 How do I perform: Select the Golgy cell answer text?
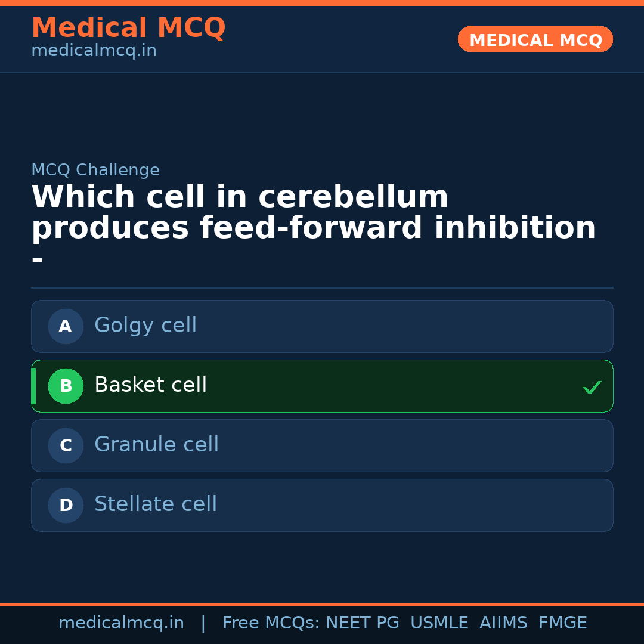click(x=145, y=326)
